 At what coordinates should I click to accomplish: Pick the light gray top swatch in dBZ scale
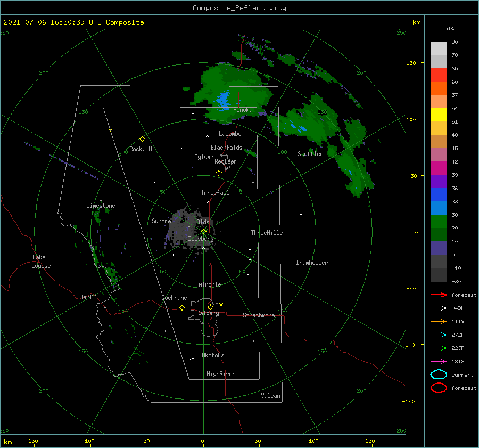tap(439, 48)
